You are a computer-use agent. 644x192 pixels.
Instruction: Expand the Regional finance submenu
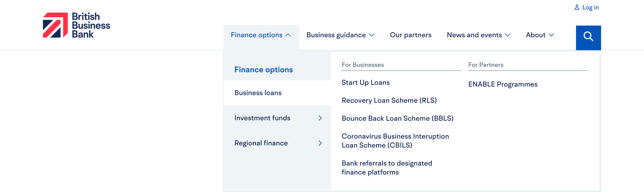261,143
